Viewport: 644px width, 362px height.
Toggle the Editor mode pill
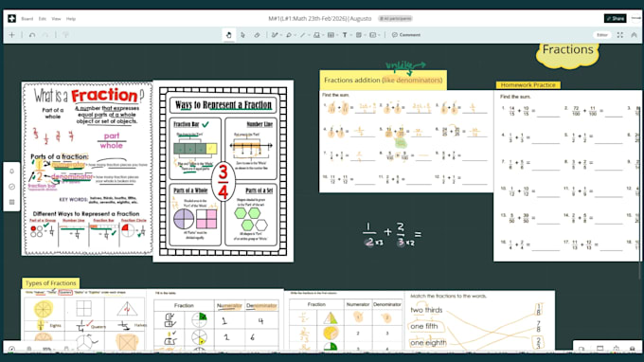602,35
